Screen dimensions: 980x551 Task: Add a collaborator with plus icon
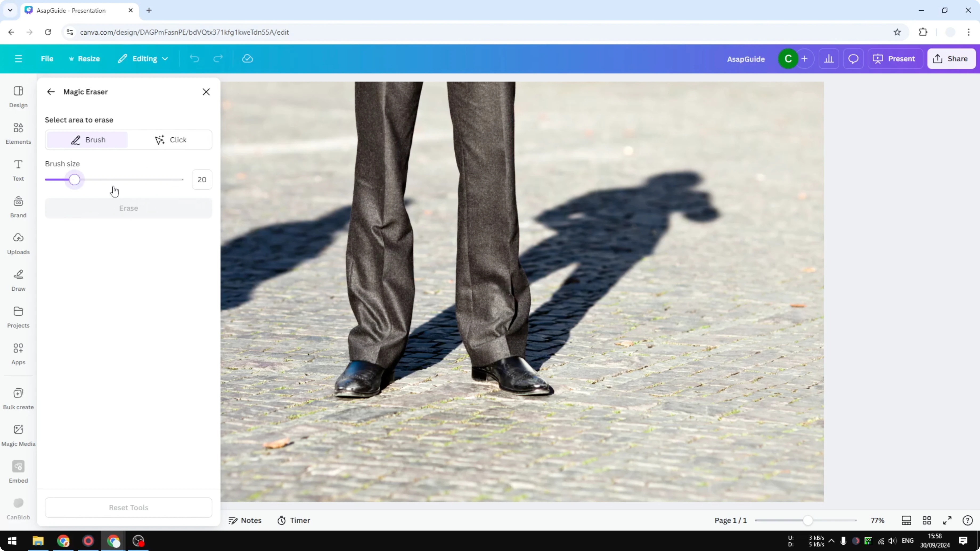(x=804, y=59)
